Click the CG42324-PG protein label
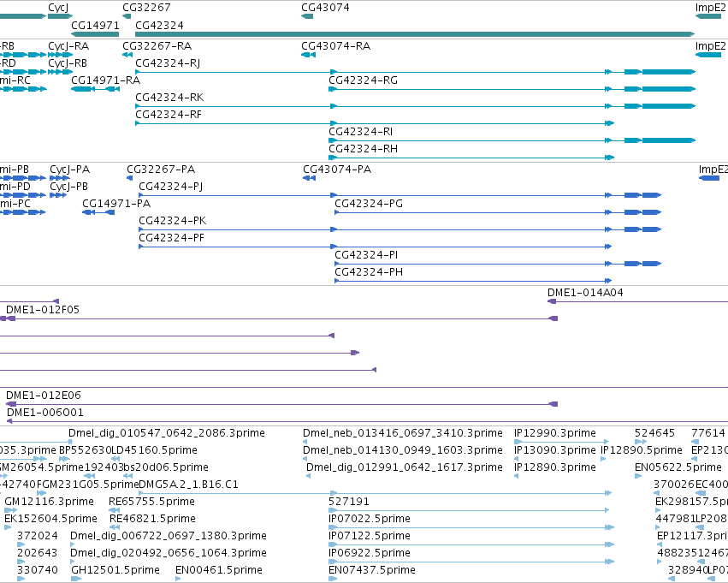 (369, 204)
